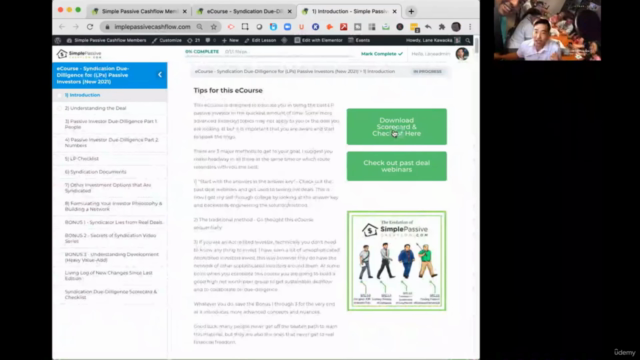Bookmark this page with the star icon
The image size is (640, 360).
coord(213,27)
